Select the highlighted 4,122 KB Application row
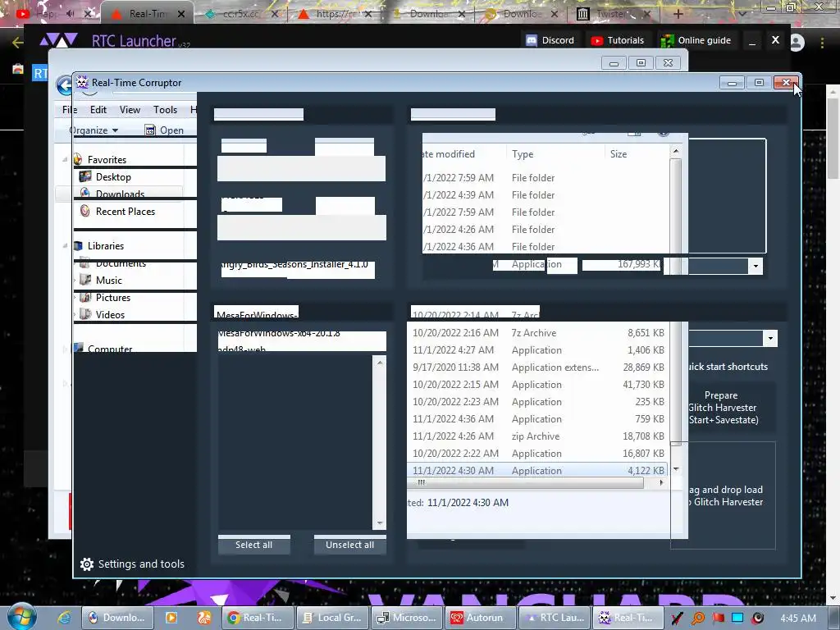Image resolution: width=840 pixels, height=630 pixels. tap(537, 470)
